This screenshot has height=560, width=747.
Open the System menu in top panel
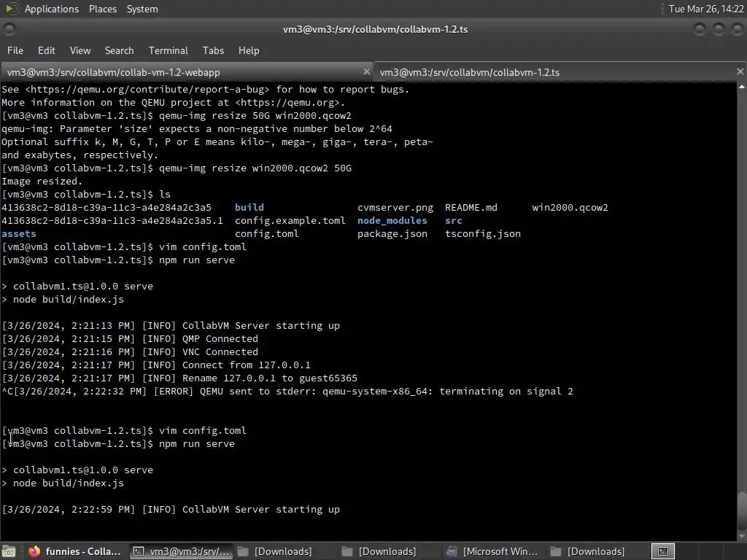(142, 9)
